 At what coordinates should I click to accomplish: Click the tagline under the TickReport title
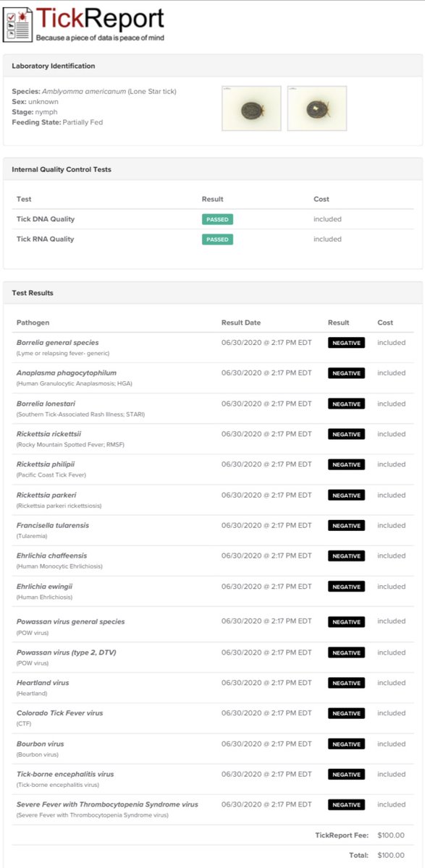[100, 37]
